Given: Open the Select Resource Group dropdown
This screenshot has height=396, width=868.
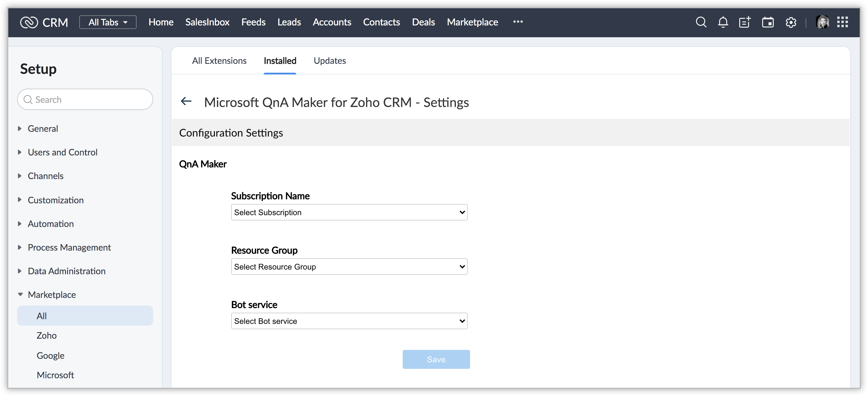Looking at the screenshot, I should pos(349,267).
